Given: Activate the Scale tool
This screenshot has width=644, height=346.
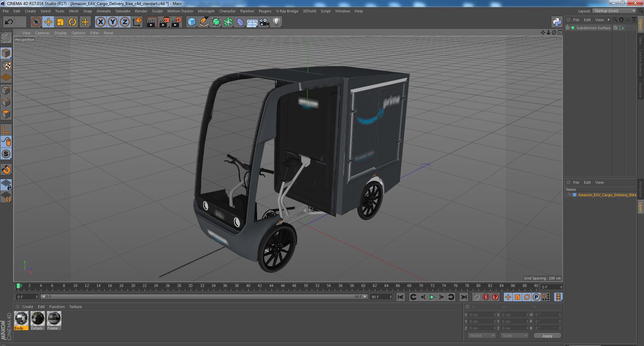Looking at the screenshot, I should [60, 22].
